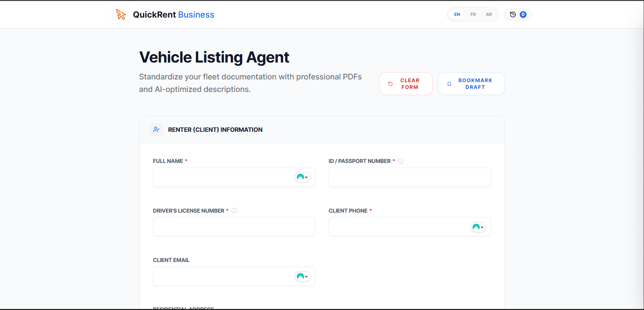Screen dimensions: 644x310
Task: Click the QuickRent paper-plane logo icon
Action: pyautogui.click(x=121, y=14)
